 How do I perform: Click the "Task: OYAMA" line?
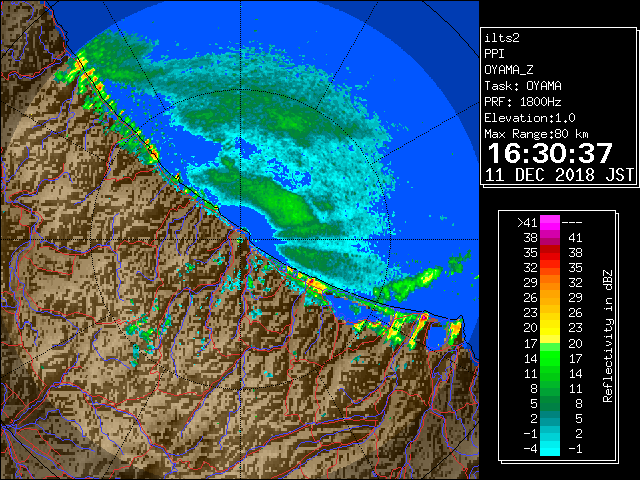point(523,86)
